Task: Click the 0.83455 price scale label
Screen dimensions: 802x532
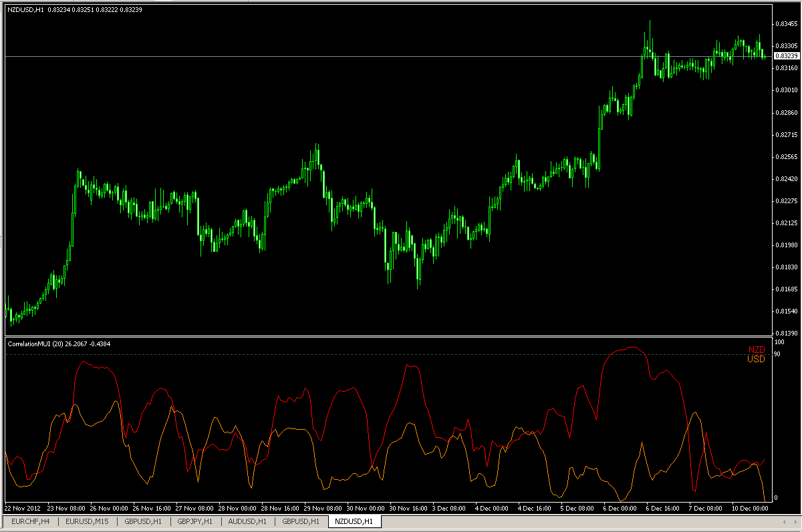Action: pos(786,23)
